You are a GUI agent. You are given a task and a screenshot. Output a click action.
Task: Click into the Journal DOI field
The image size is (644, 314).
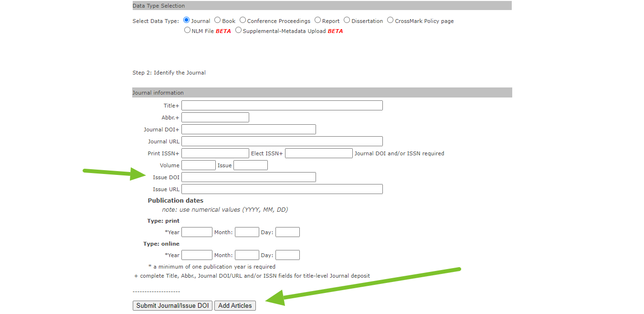click(248, 130)
